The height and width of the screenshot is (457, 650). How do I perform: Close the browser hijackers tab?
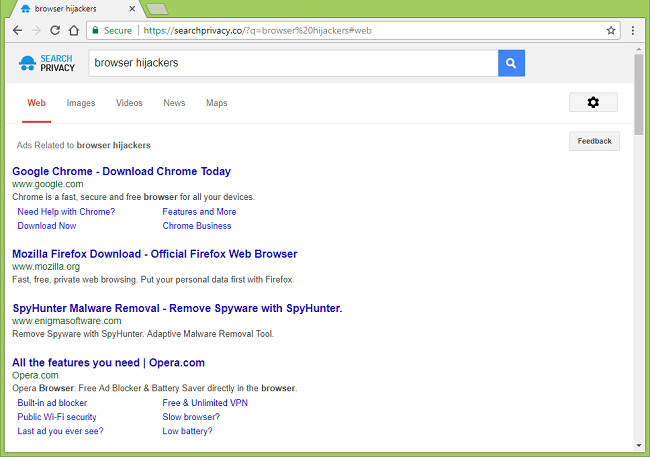pyautogui.click(x=132, y=8)
